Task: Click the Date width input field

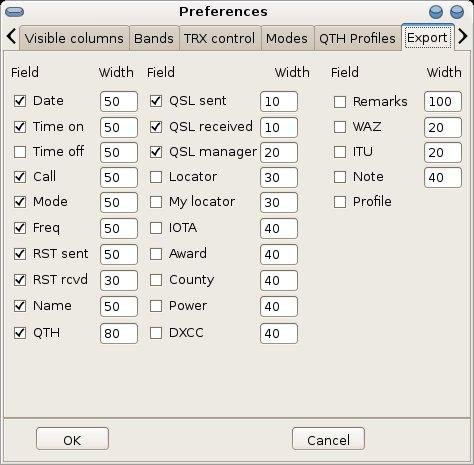Action: 119,102
